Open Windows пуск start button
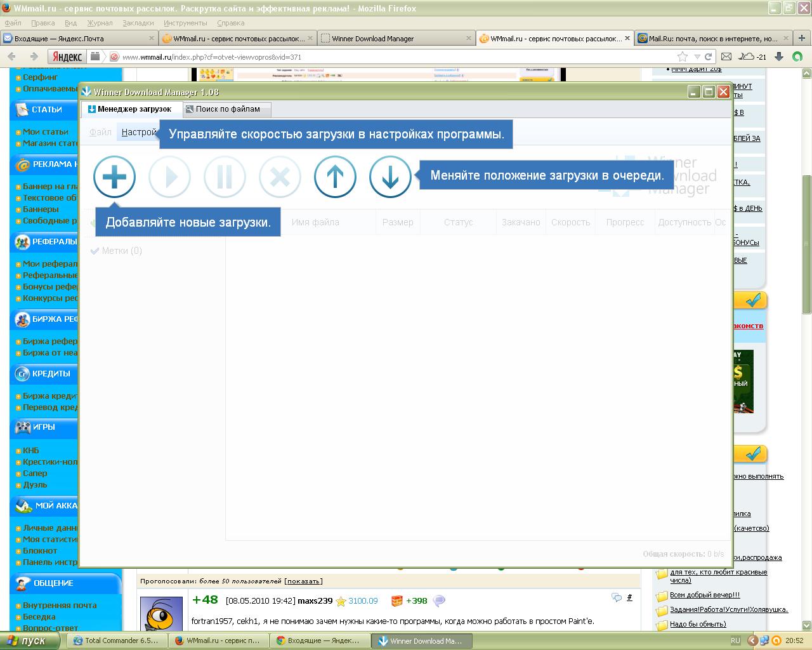The image size is (812, 650). tap(30, 640)
